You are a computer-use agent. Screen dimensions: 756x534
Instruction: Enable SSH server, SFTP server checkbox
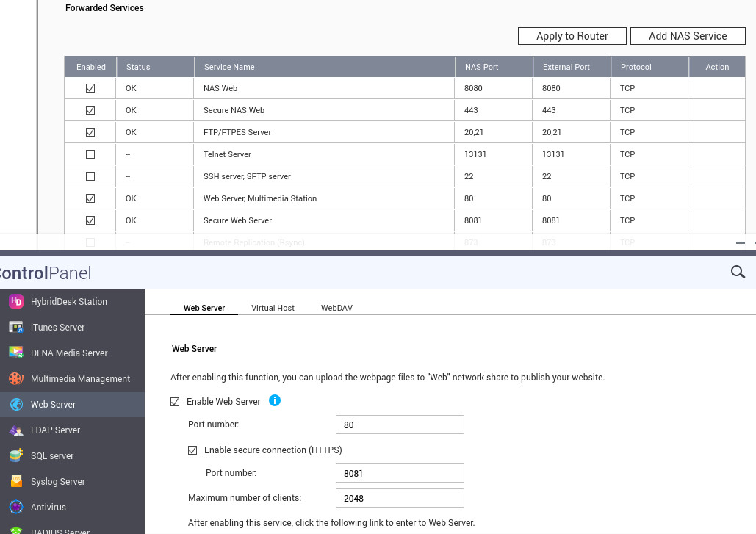(x=90, y=176)
